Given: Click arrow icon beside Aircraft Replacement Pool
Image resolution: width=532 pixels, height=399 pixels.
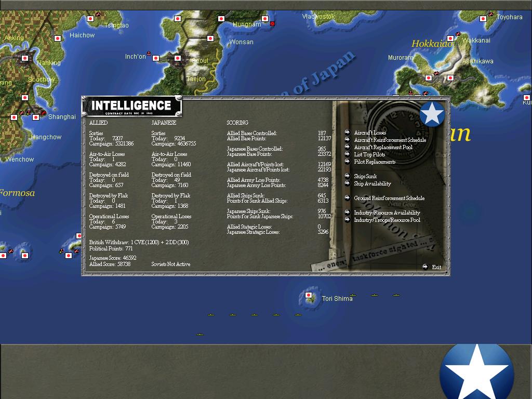Looking at the screenshot, I should (348, 147).
